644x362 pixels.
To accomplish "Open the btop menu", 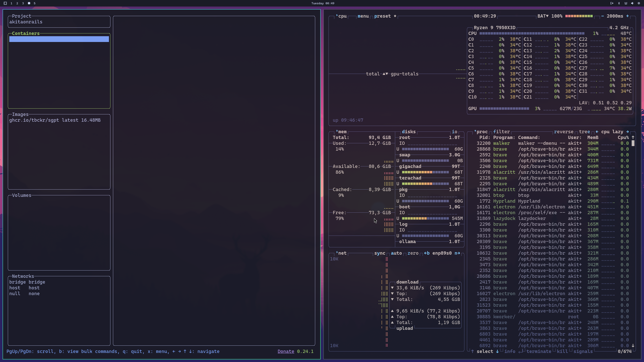I will point(363,16).
